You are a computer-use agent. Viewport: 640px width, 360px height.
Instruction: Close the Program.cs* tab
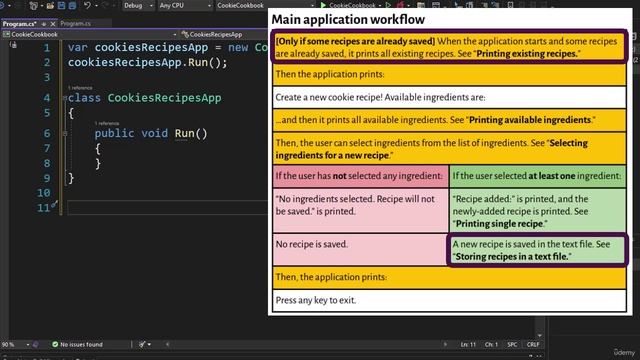(53, 24)
